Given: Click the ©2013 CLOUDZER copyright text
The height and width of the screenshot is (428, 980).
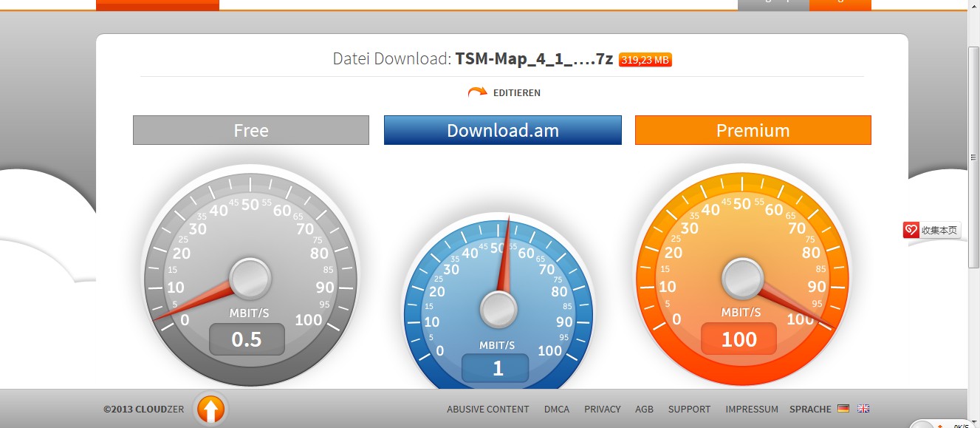Looking at the screenshot, I should 144,409.
